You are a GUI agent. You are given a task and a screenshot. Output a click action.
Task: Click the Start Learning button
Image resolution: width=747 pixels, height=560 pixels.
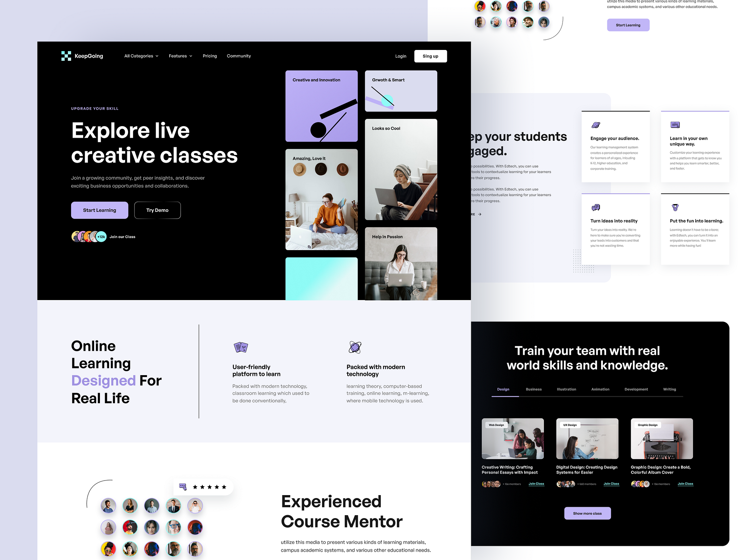point(99,210)
